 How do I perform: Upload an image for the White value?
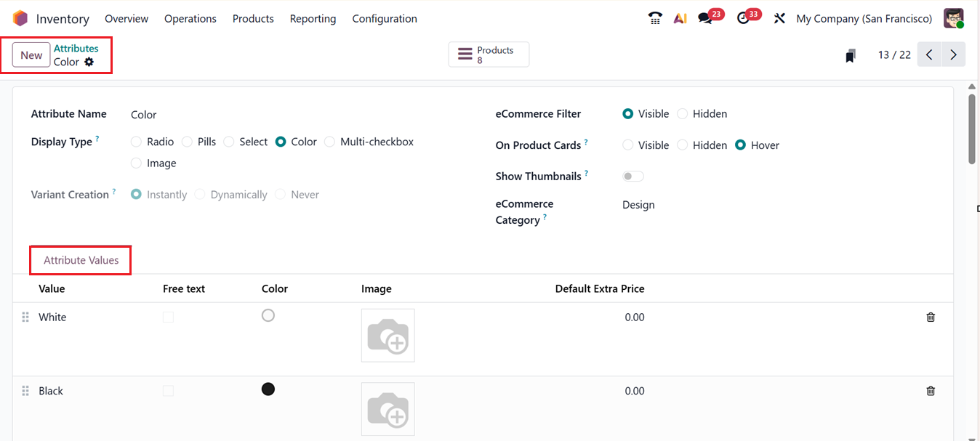pos(387,335)
